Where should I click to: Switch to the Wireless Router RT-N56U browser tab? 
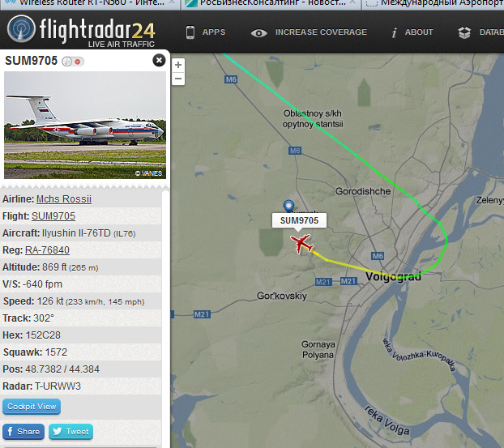click(92, 3)
